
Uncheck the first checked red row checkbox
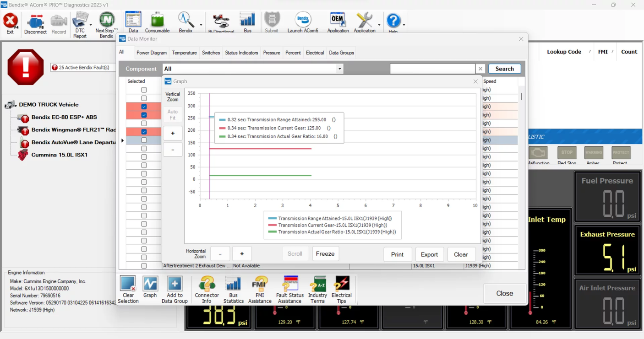tap(144, 107)
